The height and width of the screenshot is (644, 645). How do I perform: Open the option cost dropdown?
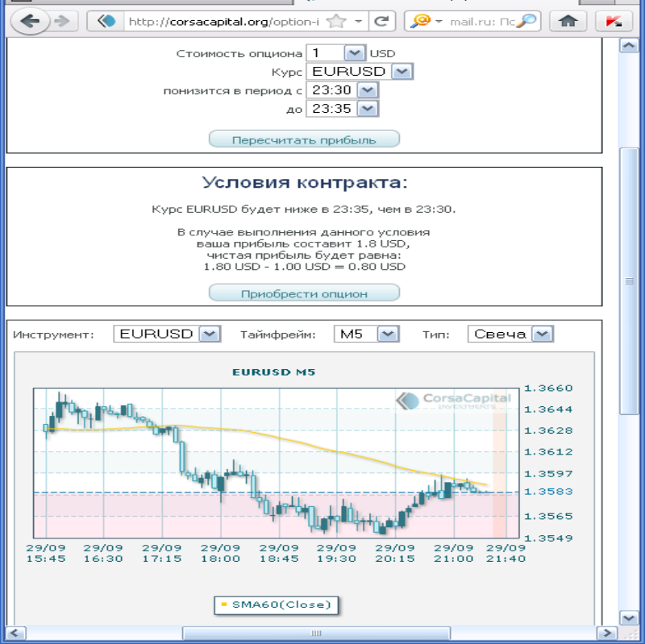pyautogui.click(x=354, y=53)
